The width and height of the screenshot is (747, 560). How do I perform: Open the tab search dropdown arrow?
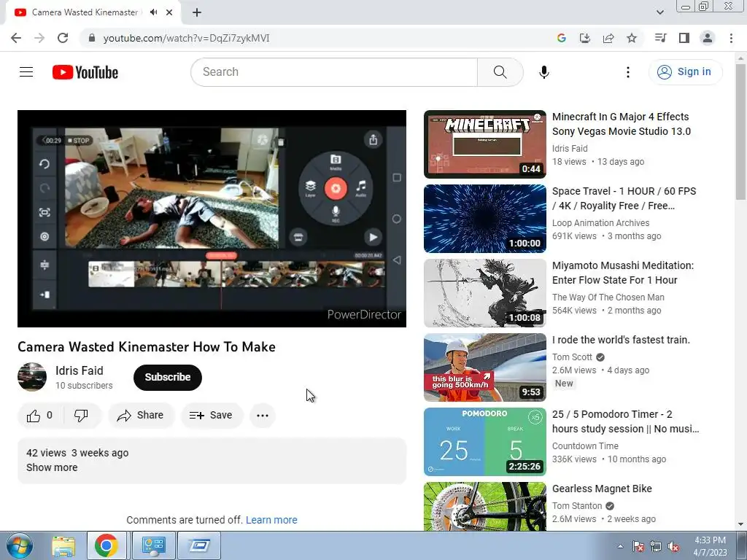pyautogui.click(x=659, y=12)
